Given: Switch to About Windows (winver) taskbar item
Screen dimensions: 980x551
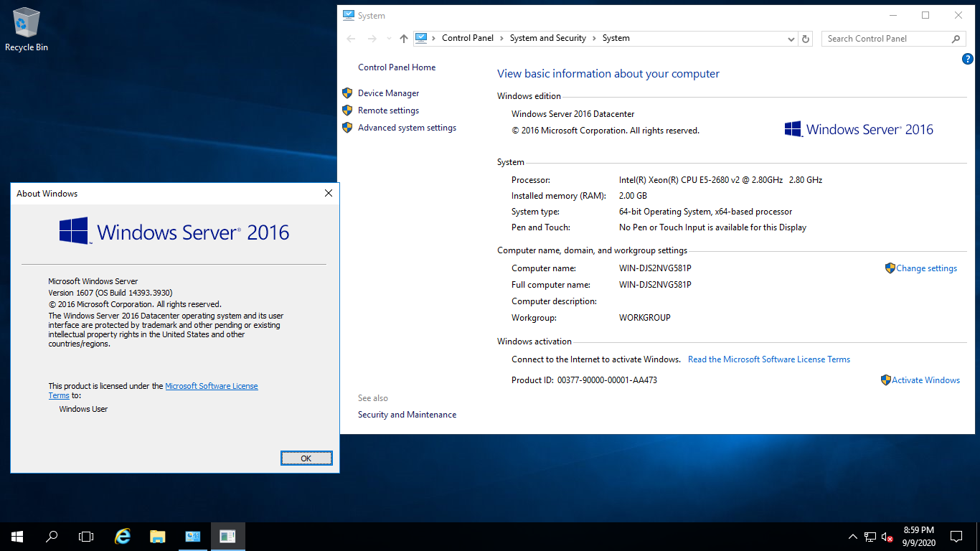Looking at the screenshot, I should tap(227, 536).
